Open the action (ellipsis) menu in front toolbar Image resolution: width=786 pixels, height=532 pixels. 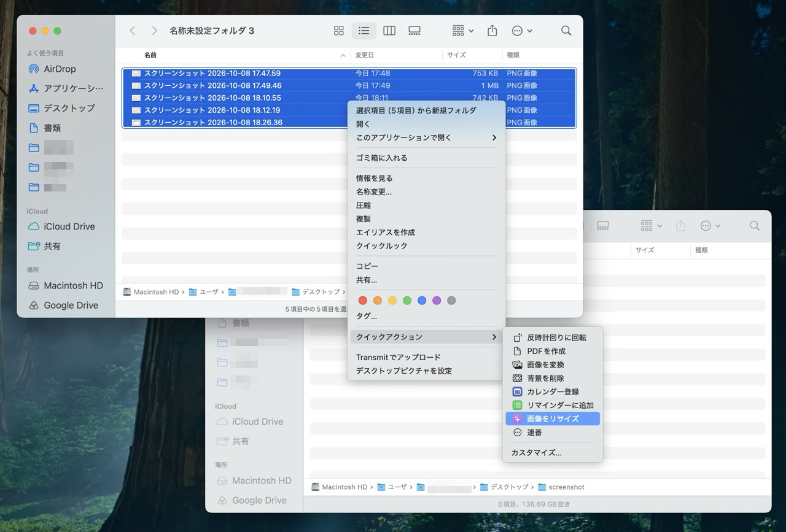point(522,31)
